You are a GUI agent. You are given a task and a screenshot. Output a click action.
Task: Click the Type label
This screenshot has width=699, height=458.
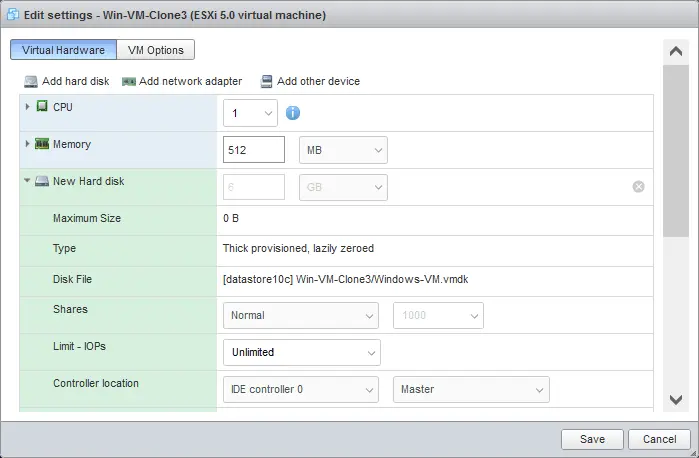64,248
